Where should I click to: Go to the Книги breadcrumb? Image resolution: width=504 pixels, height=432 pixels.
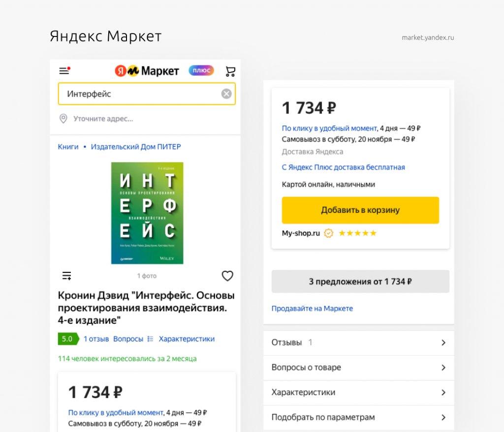pyautogui.click(x=68, y=147)
